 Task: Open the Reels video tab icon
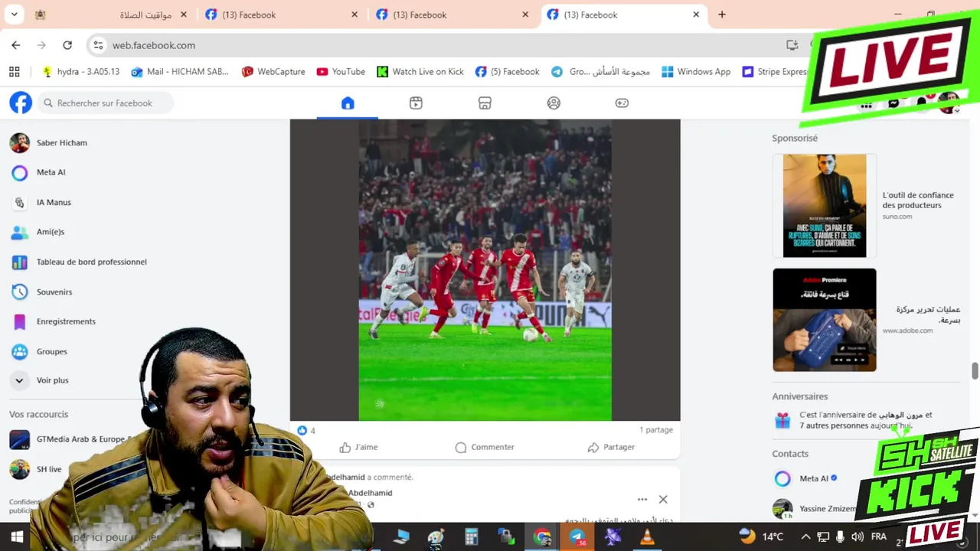416,103
